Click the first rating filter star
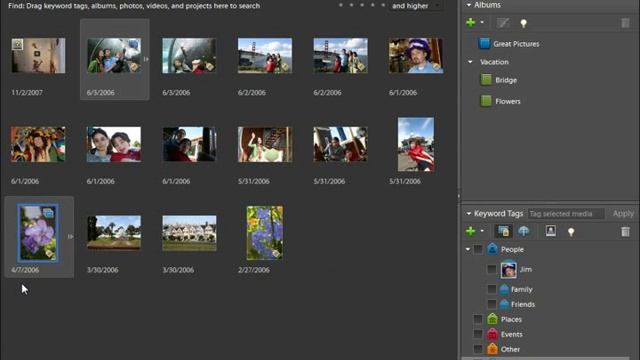Image resolution: width=640 pixels, height=360 pixels. [341, 5]
